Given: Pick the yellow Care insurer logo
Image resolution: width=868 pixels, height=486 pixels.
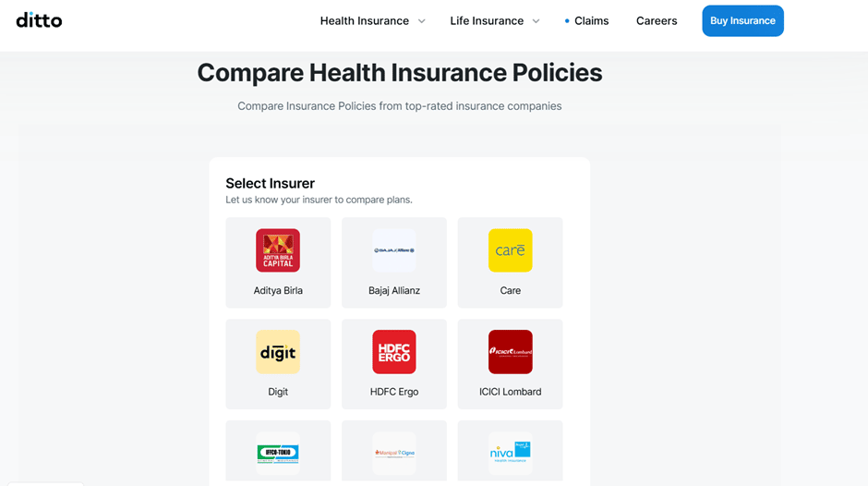Looking at the screenshot, I should tap(511, 250).
